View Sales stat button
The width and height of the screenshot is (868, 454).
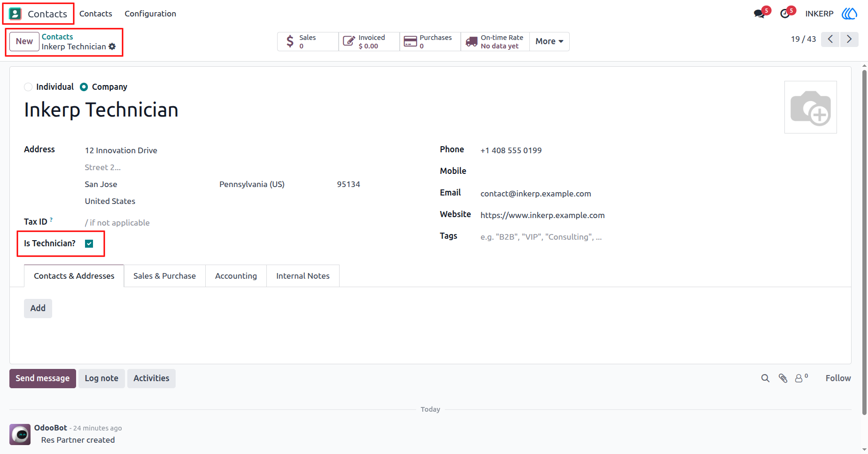(x=308, y=41)
